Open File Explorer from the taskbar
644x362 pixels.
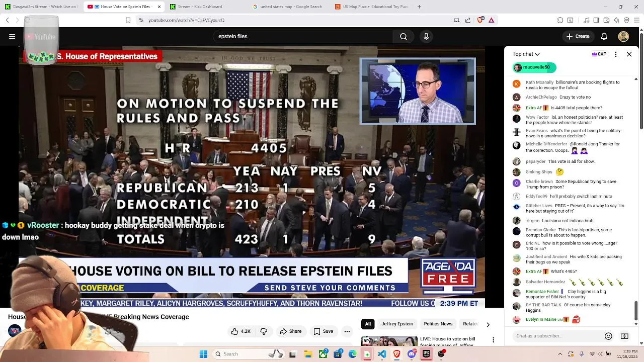308,354
